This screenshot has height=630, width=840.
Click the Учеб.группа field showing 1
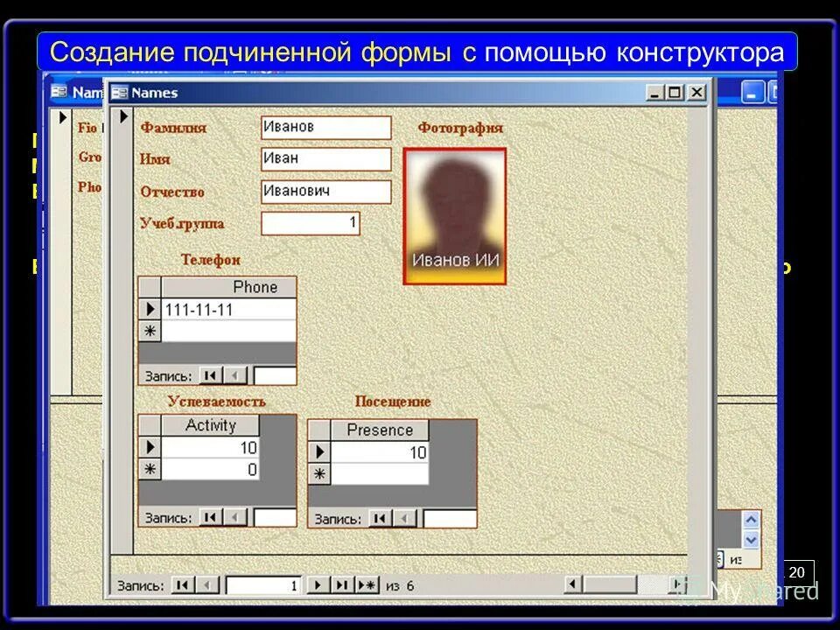pos(311,224)
